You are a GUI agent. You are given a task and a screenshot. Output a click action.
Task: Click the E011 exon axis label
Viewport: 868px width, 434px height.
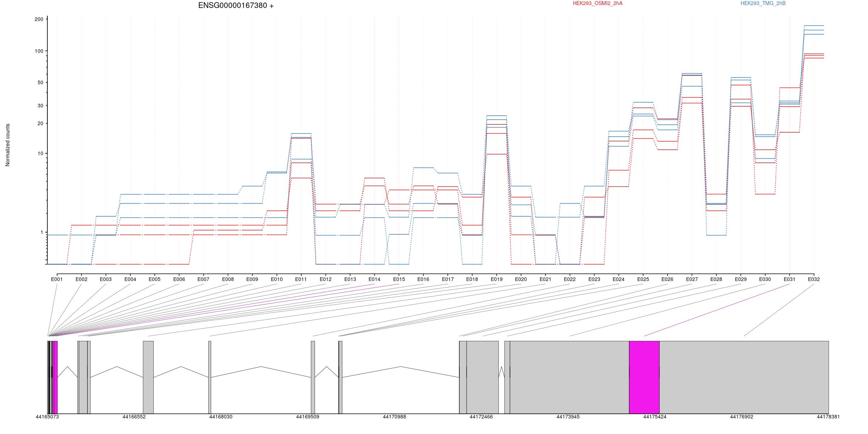click(x=301, y=279)
